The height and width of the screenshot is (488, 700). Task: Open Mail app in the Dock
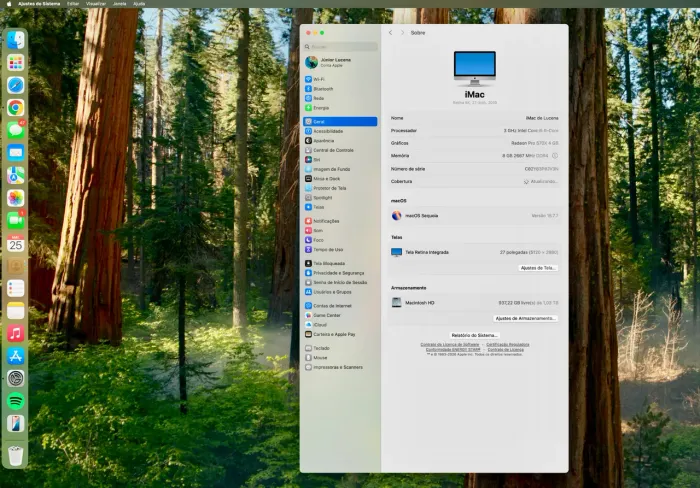tap(16, 153)
